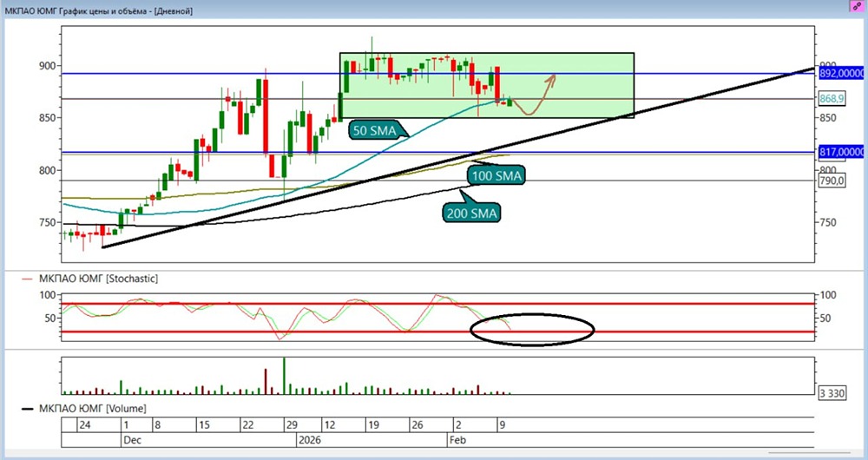Select the '200 SMA' callout label
The width and height of the screenshot is (868, 460).
tap(471, 213)
